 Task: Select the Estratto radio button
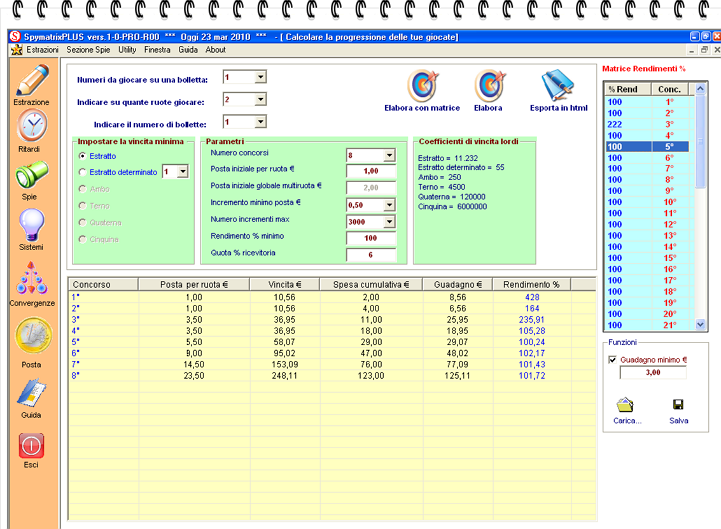[x=82, y=156]
